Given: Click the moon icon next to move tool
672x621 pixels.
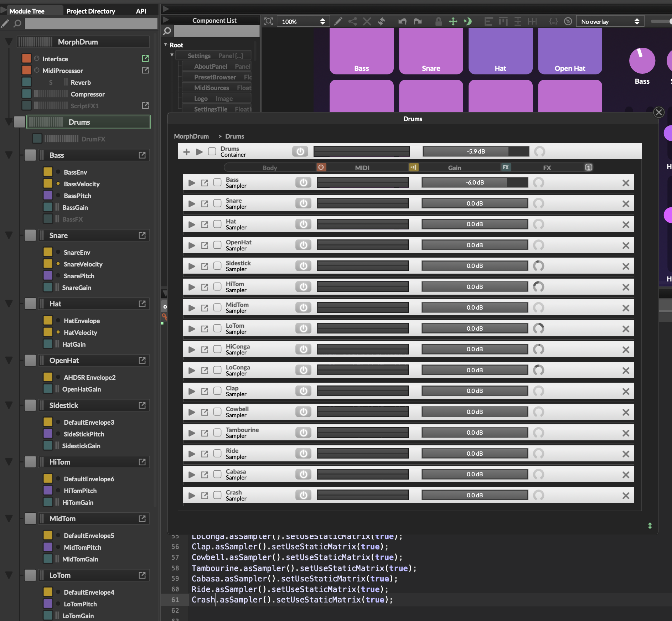Looking at the screenshot, I should pos(467,21).
